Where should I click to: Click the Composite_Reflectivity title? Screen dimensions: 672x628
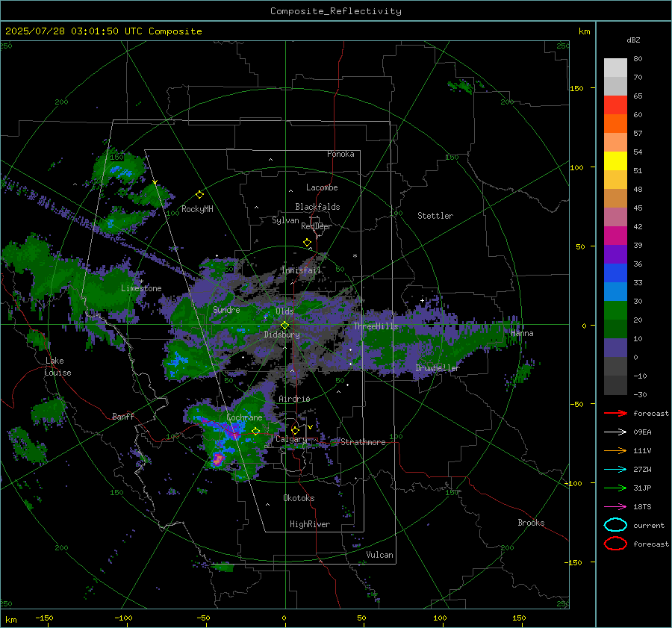[335, 11]
